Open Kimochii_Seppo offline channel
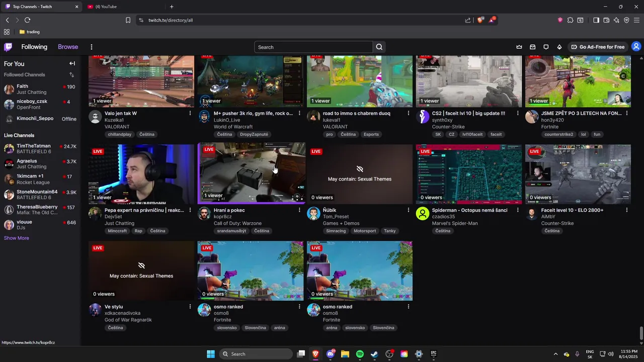 [x=40, y=119]
